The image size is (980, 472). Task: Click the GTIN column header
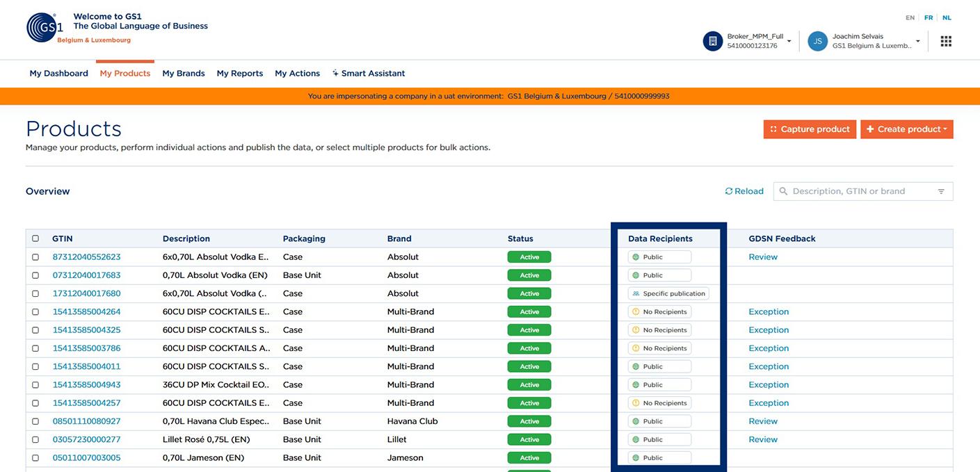tap(63, 238)
